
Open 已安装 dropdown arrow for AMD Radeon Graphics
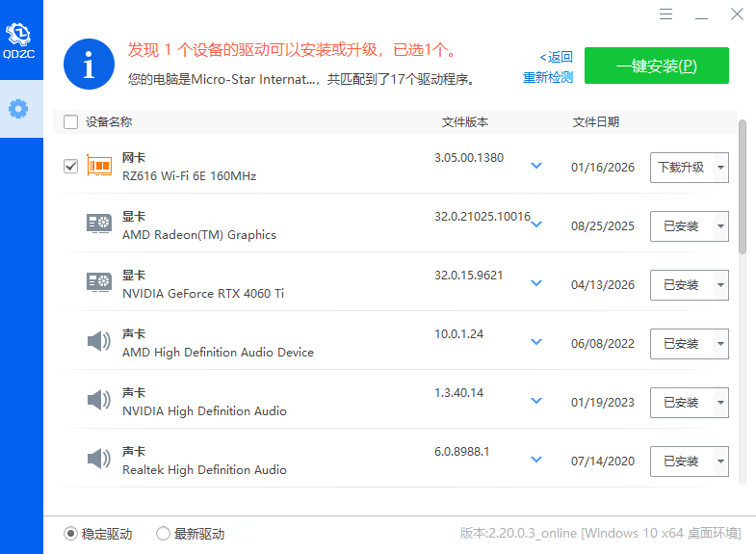(x=720, y=226)
